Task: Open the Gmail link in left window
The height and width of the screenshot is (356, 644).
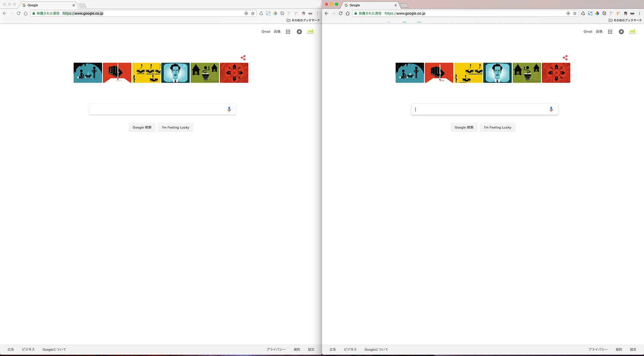Action: 266,32
